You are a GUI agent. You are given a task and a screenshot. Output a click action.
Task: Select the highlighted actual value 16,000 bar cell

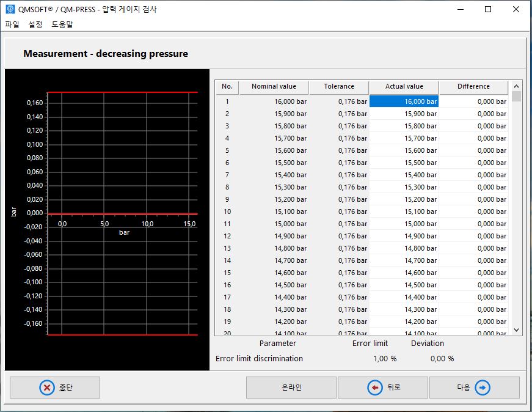pyautogui.click(x=404, y=101)
